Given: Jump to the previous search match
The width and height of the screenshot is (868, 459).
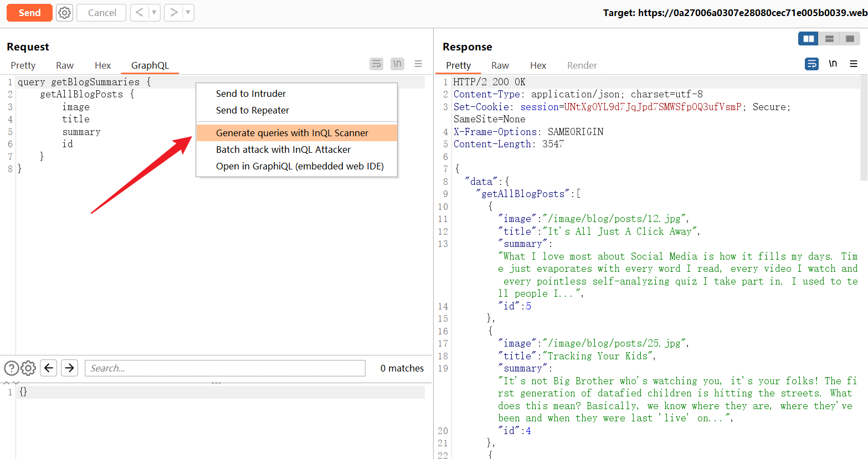Looking at the screenshot, I should 49,368.
